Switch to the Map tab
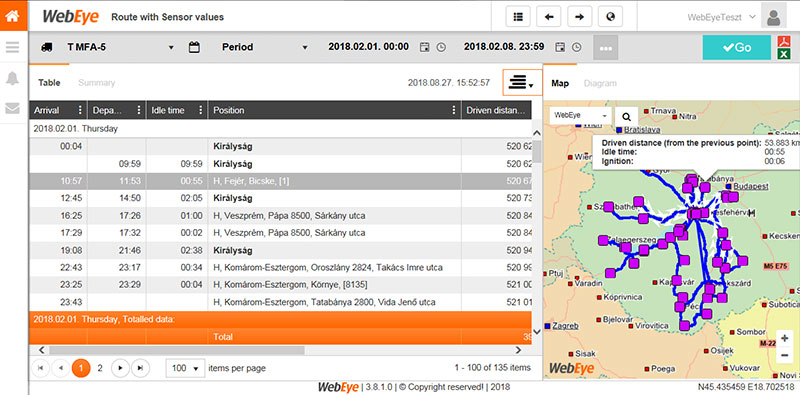The width and height of the screenshot is (800, 395). [560, 83]
